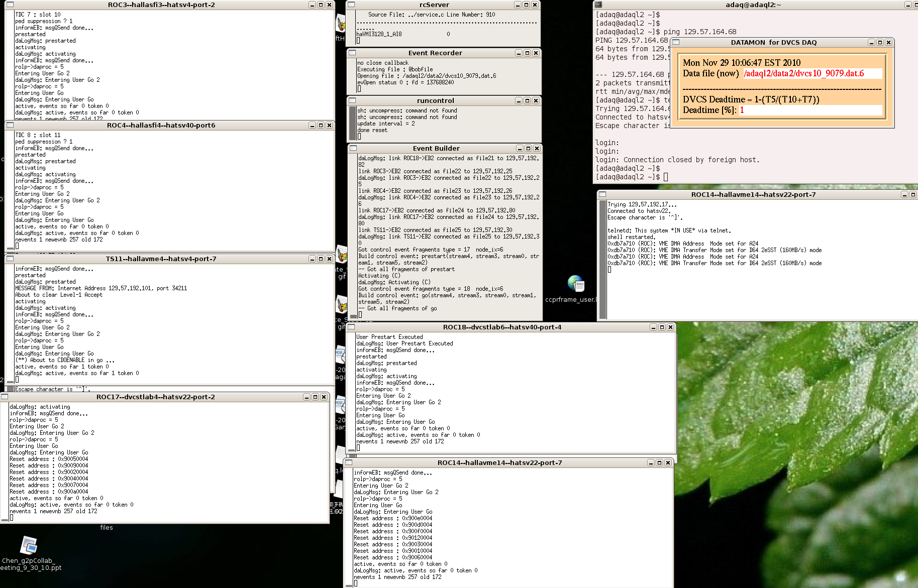Click 'update interval = 2' in runcontrol

(x=386, y=124)
